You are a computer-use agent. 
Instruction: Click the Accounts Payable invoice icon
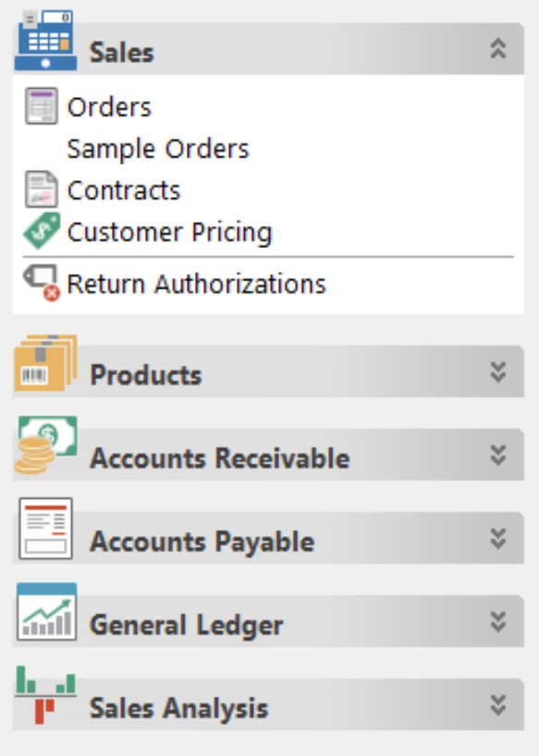[45, 528]
